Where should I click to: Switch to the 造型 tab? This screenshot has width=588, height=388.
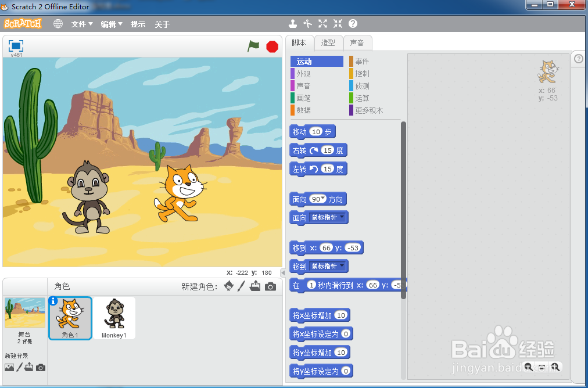click(x=328, y=43)
